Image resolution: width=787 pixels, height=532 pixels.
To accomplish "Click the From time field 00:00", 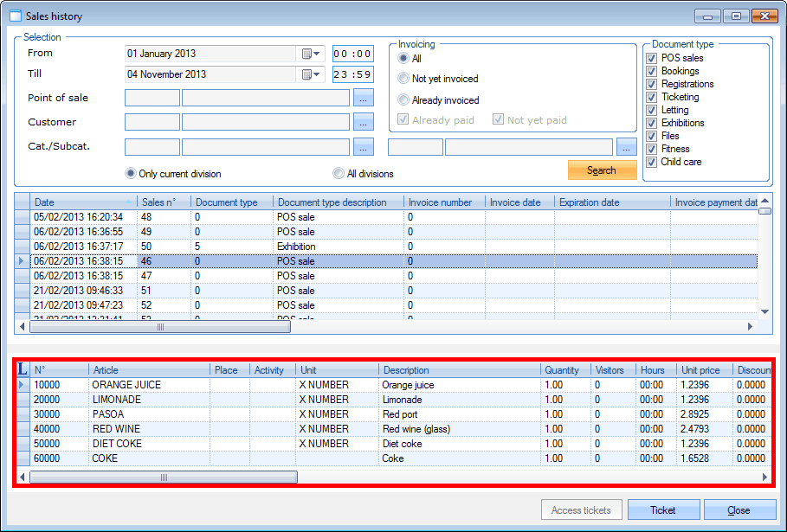I will pos(352,54).
